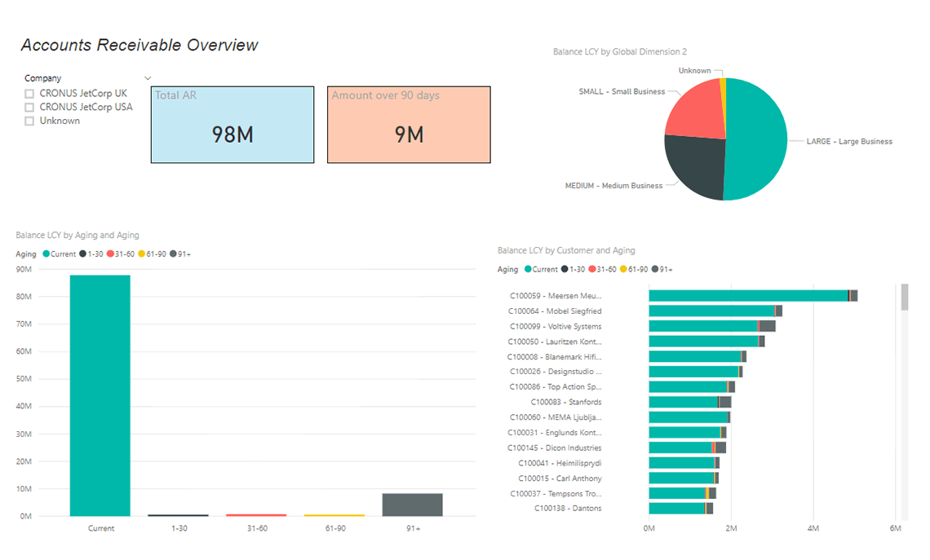
Task: Click the 'C100059 - Meersen Meu...' customer label
Action: [x=556, y=296]
